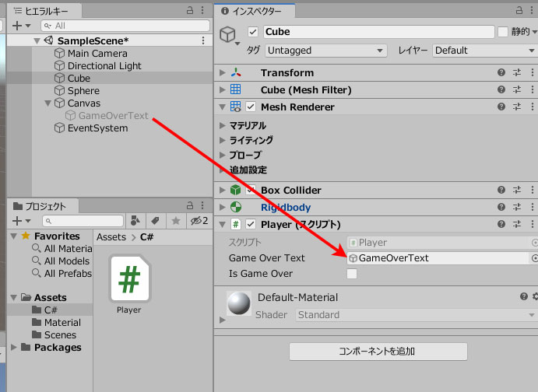The width and height of the screenshot is (538, 392).
Task: Switch to the プロジェクト tab
Action: [x=43, y=206]
